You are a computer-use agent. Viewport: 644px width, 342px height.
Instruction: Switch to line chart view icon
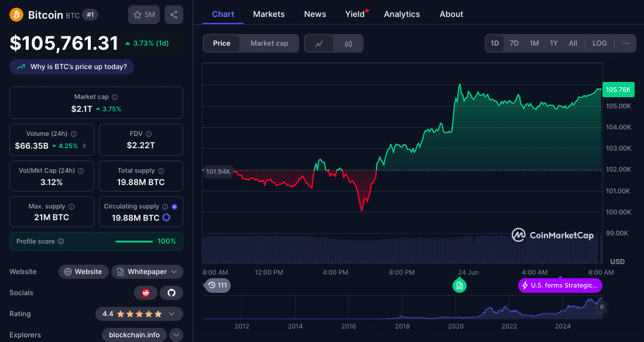(x=319, y=43)
